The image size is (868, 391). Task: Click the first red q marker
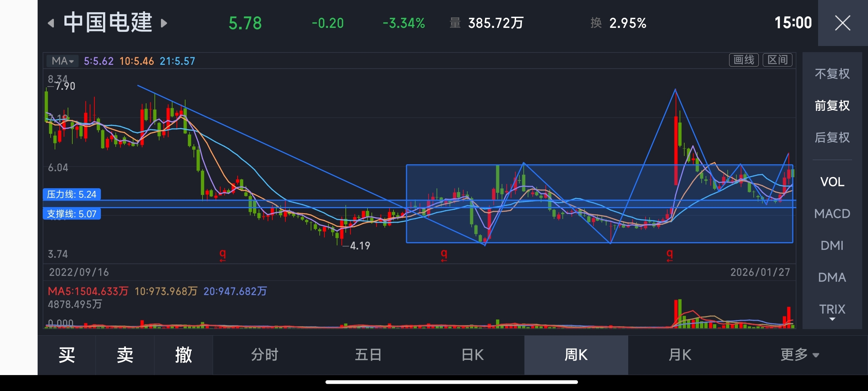click(x=223, y=255)
